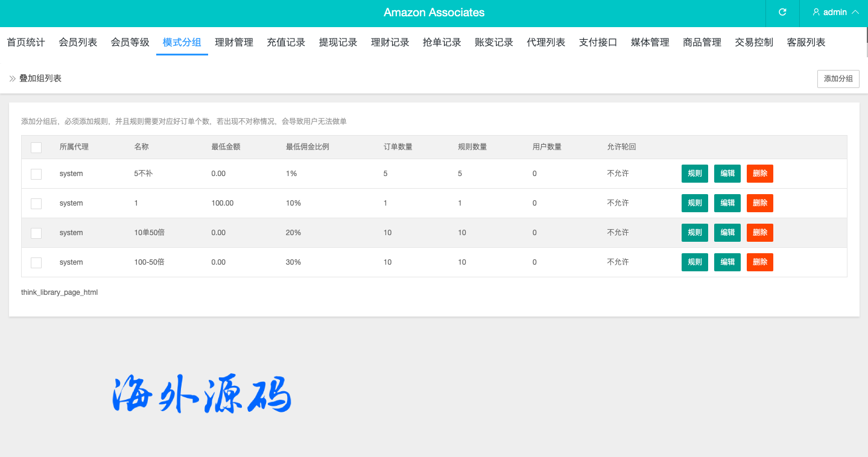Click the refresh icon in header
Viewport: 868px width, 457px height.
point(782,12)
